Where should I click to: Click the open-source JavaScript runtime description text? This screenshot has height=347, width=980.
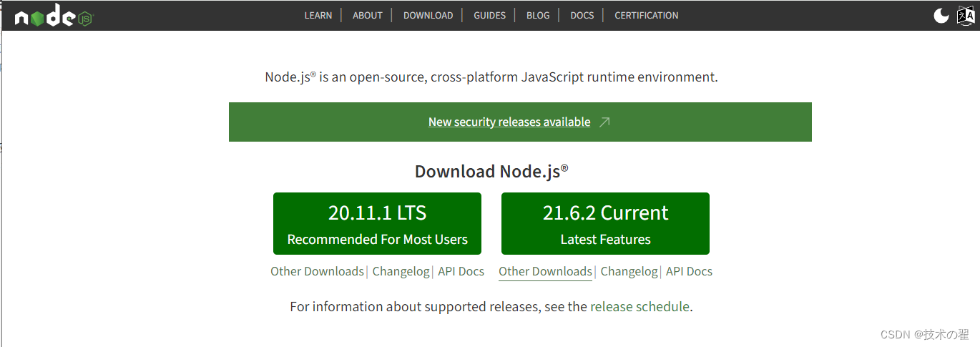tap(491, 77)
